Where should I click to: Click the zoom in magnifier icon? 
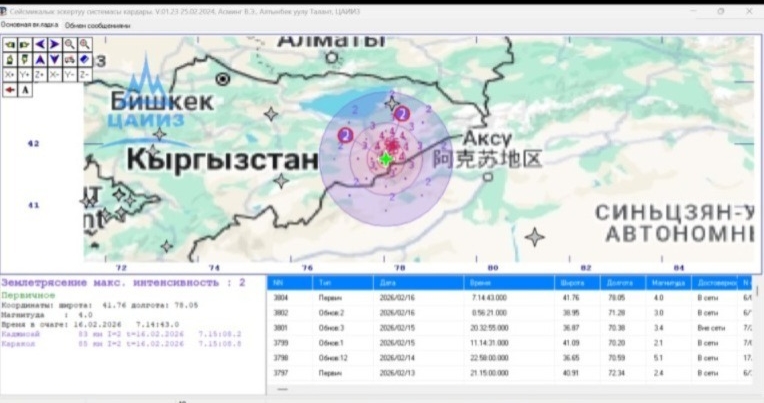(x=85, y=44)
